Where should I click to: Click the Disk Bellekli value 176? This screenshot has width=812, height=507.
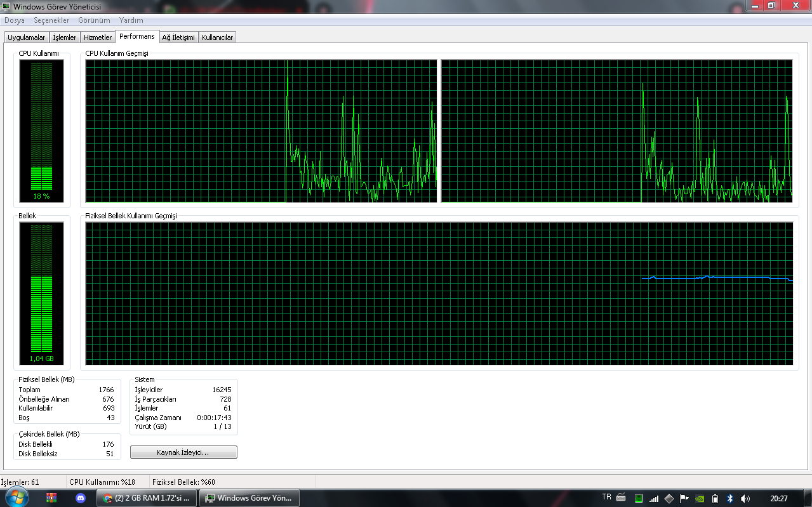tap(108, 444)
